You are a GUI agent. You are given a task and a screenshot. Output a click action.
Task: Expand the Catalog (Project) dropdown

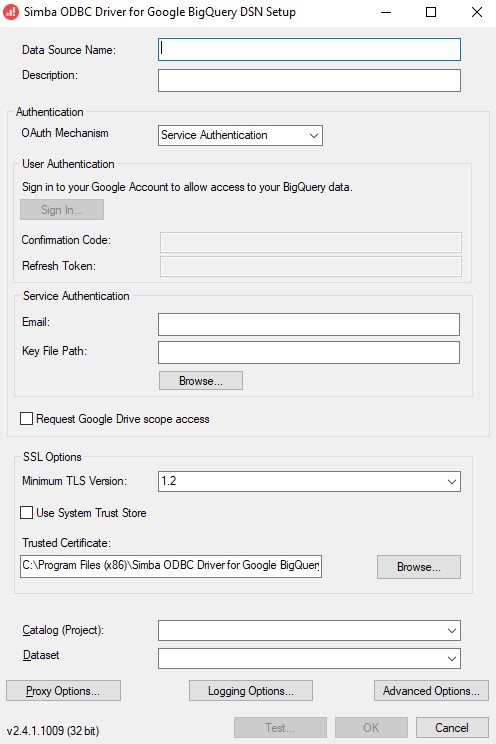[x=309, y=631]
